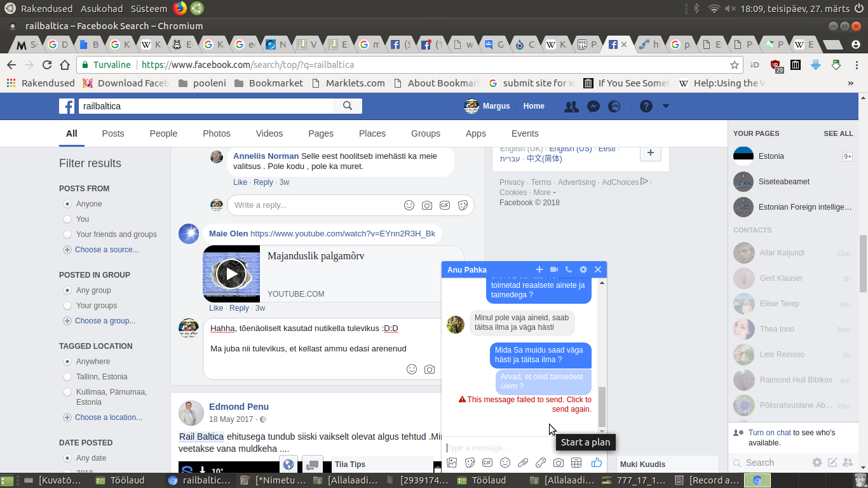Select Any group radio button
This screenshot has height=488, width=868.
click(67, 290)
